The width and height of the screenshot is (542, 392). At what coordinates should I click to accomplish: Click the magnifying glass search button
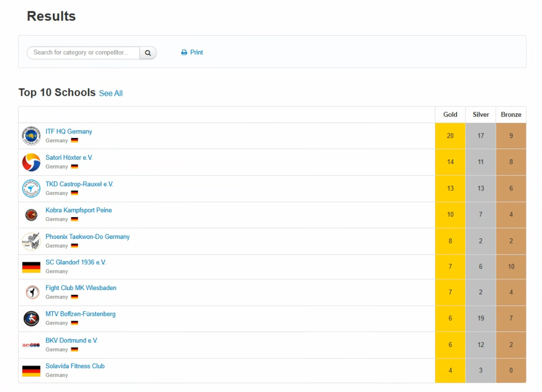(x=148, y=53)
